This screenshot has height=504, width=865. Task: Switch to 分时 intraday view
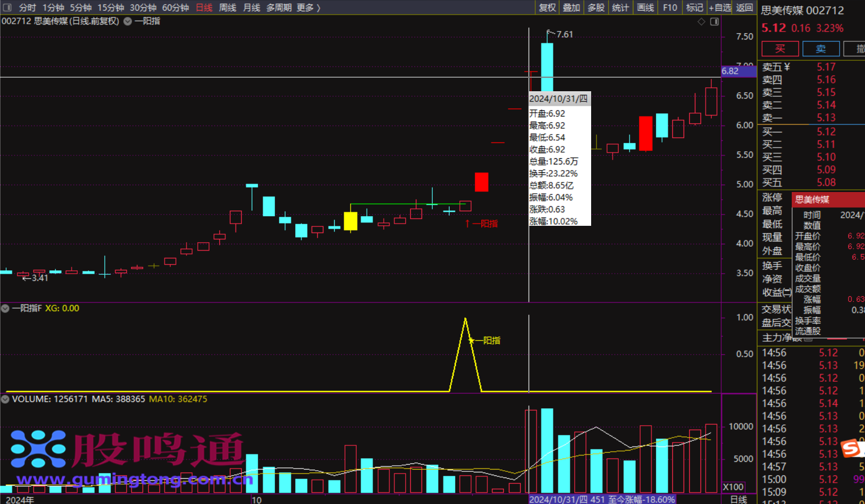(x=27, y=7)
